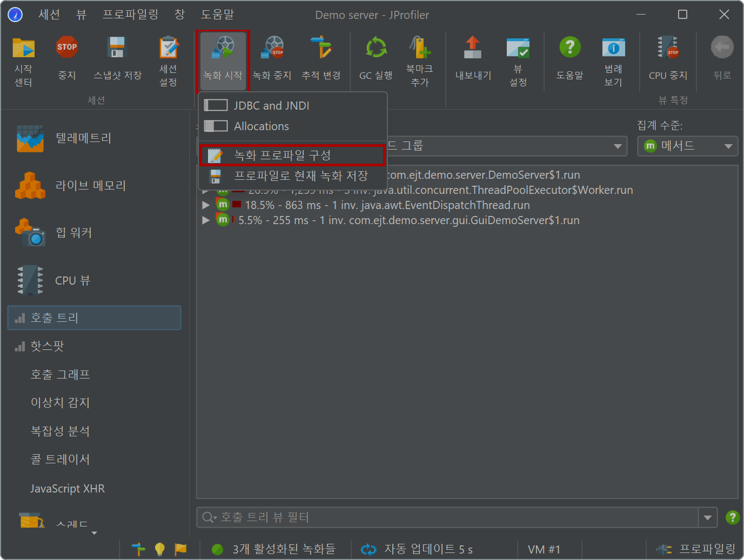The height and width of the screenshot is (560, 744).
Task: Open the 창 menu
Action: pyautogui.click(x=180, y=15)
